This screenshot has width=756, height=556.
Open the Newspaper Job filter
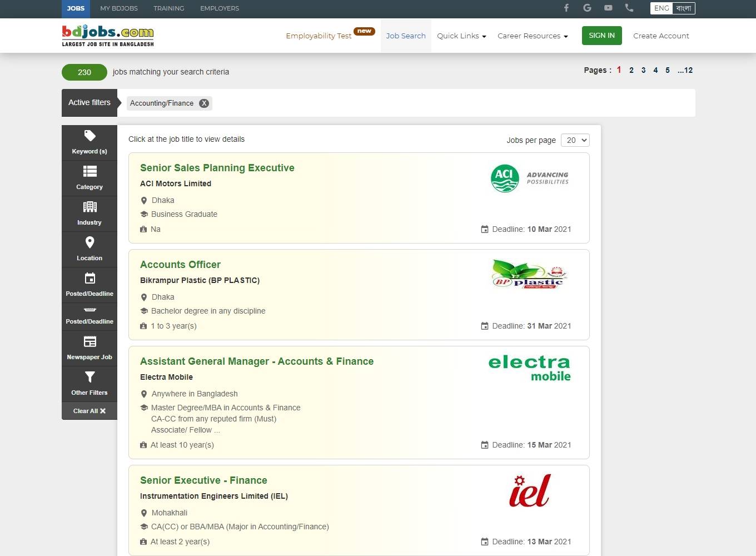89,349
